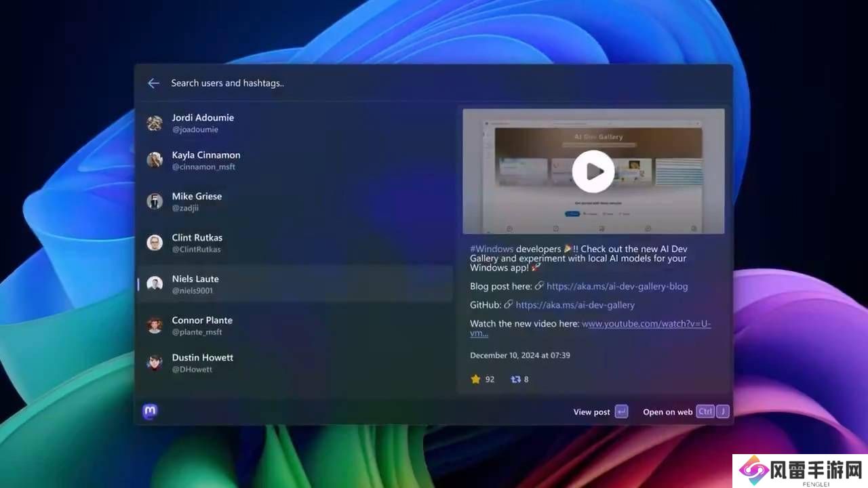Viewport: 868px width, 488px height.
Task: Select Mike Griese in the user list
Action: [x=296, y=201]
